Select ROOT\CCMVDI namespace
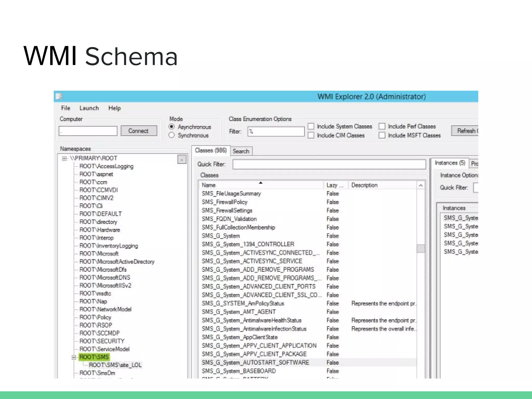This screenshot has height=399, width=532. 99,190
